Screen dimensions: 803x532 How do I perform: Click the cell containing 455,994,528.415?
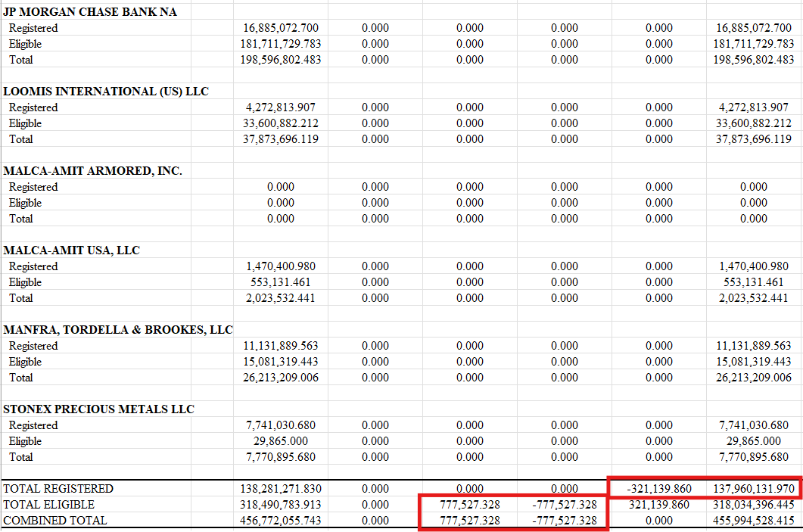click(753, 521)
